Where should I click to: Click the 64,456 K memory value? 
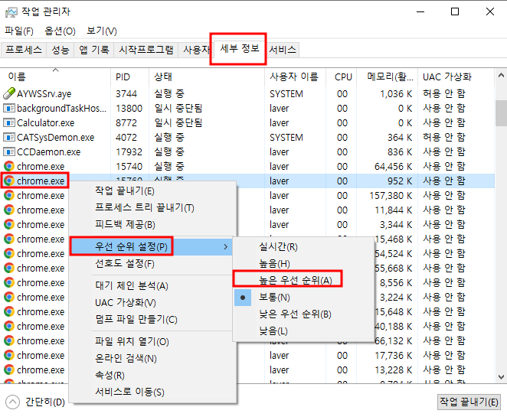point(393,166)
